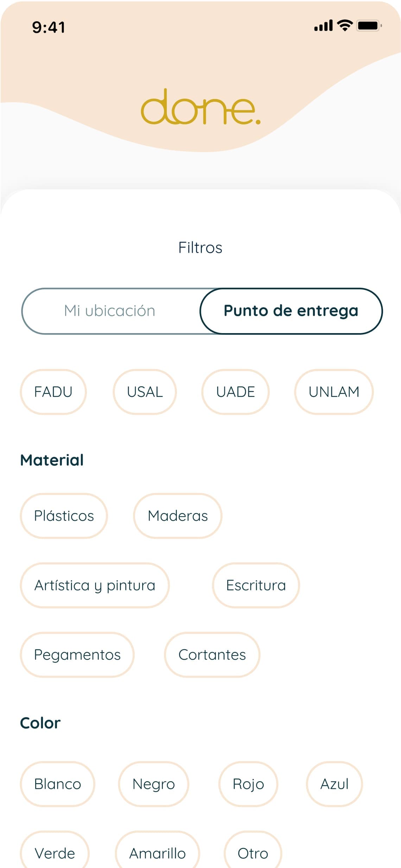Select Punto de entrega tab
This screenshot has height=868, width=401.
(x=291, y=311)
